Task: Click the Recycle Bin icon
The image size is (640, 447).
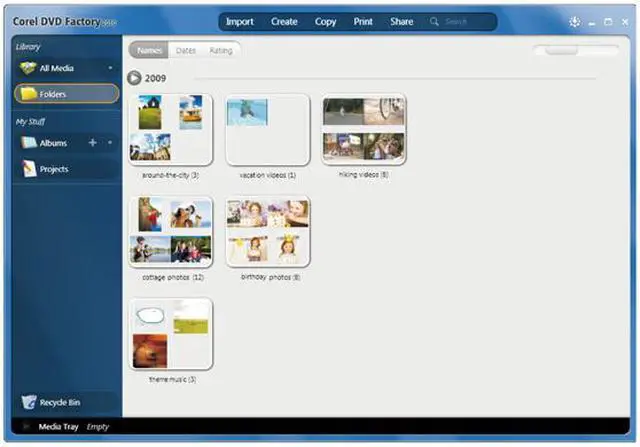Action: (x=29, y=402)
